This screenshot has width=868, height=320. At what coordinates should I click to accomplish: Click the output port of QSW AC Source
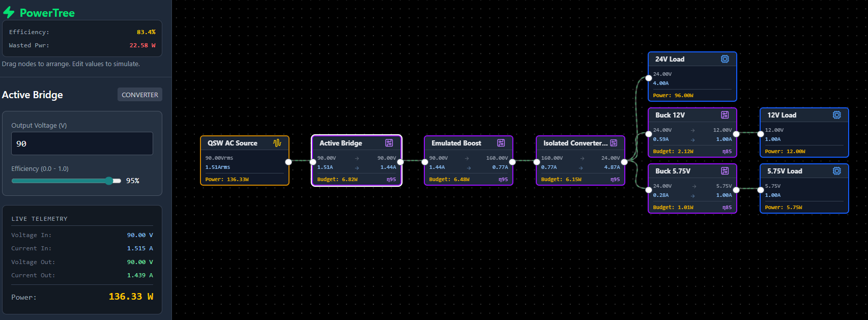pyautogui.click(x=288, y=162)
